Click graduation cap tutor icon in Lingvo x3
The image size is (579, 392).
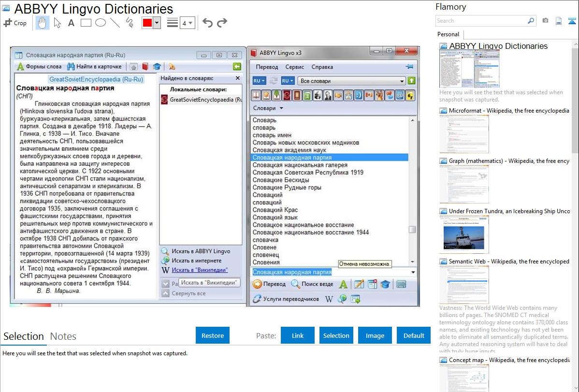[385, 284]
